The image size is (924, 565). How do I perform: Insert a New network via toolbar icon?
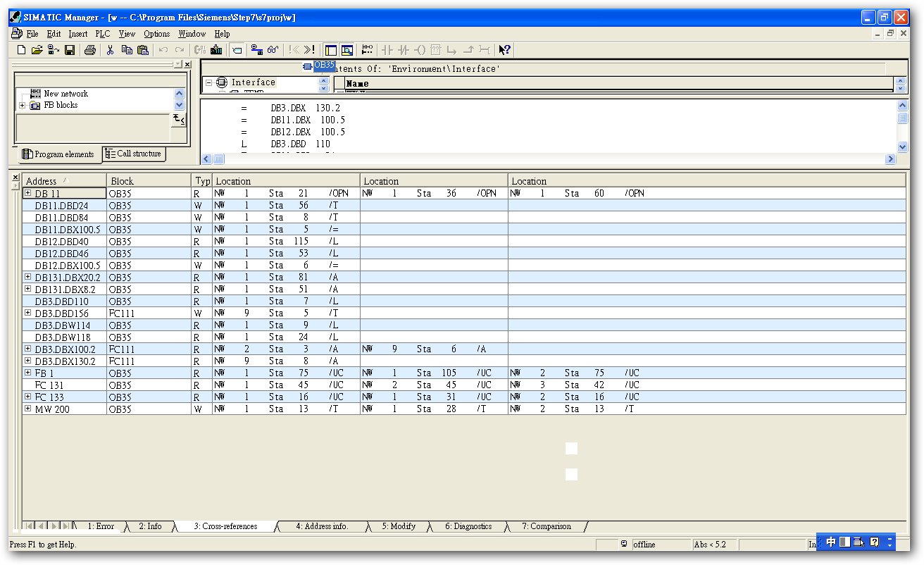click(367, 50)
